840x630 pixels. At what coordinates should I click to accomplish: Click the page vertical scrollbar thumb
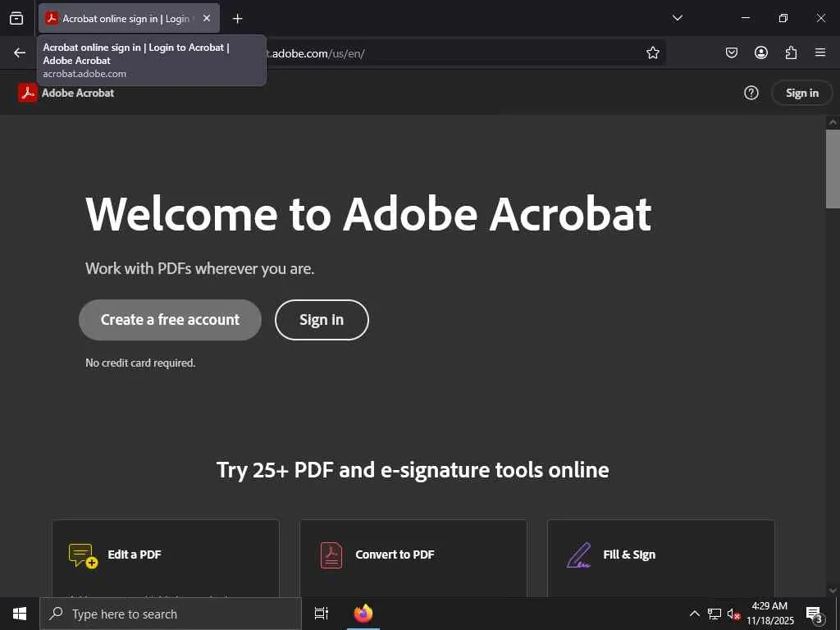pos(833,167)
